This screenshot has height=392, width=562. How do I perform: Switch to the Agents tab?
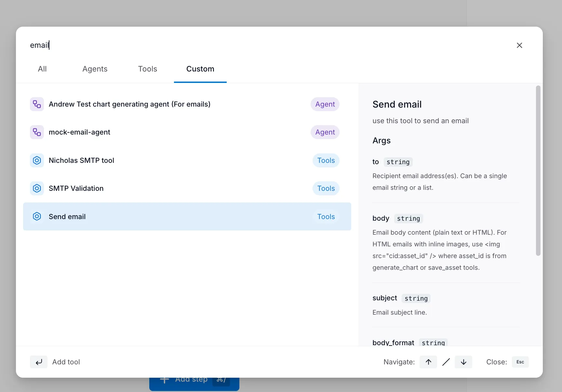click(x=95, y=69)
